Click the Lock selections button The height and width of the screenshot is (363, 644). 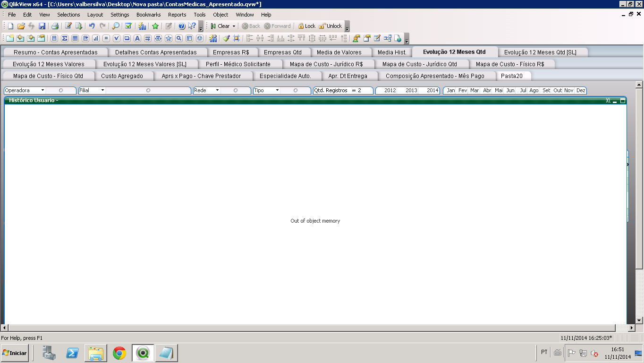pos(306,26)
